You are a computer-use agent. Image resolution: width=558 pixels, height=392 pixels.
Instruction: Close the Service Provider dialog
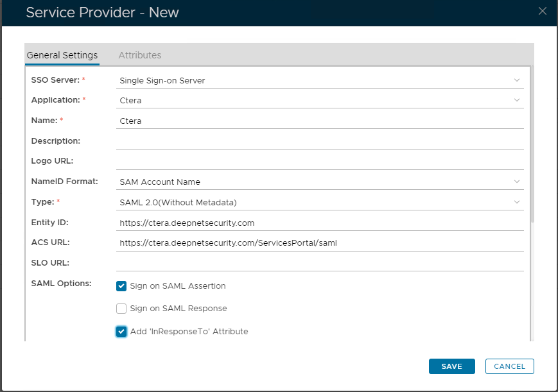[543, 11]
